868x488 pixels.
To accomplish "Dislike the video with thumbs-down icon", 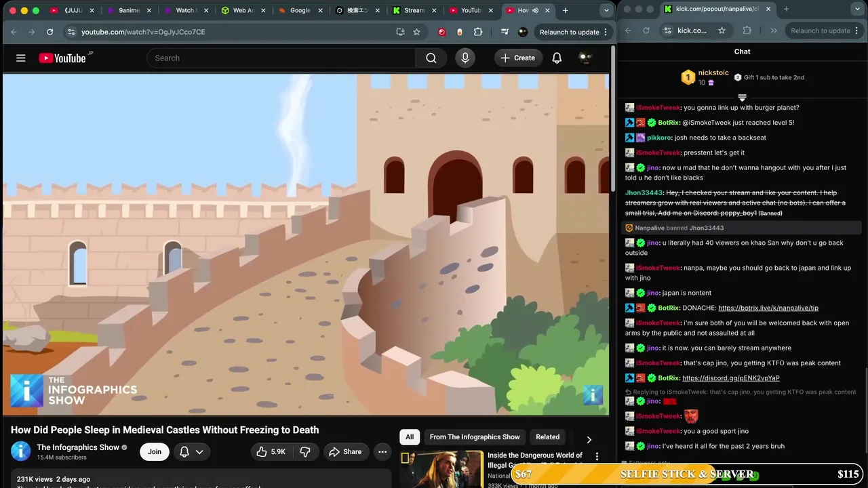I will coord(305,452).
